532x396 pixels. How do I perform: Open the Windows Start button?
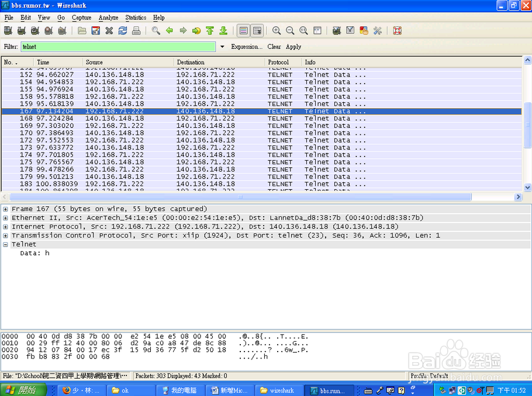tap(23, 390)
